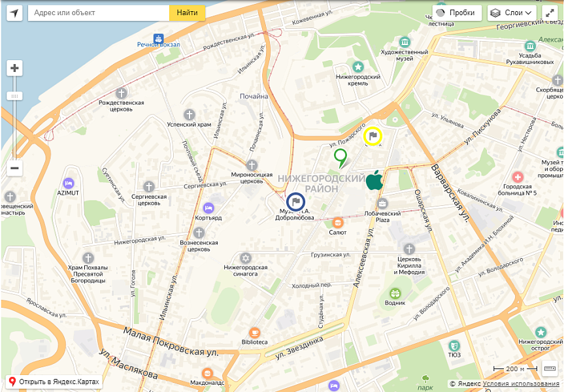Click the zoom slider handle
This screenshot has height=392, width=564.
[14, 96]
